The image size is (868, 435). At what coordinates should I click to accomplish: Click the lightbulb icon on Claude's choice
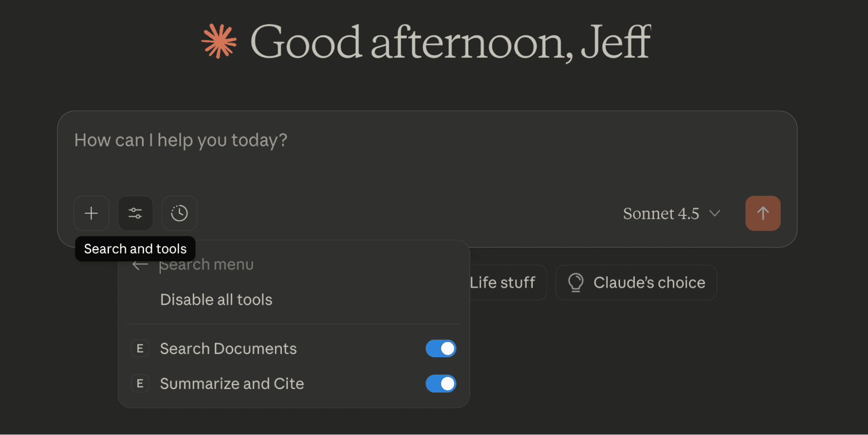point(576,283)
